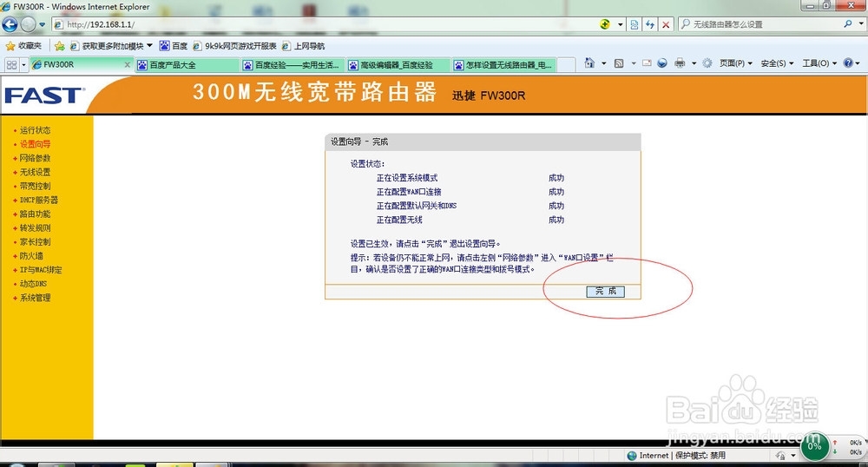Click the 保护模式: 禁用 status bar text
The image size is (868, 467).
[700, 456]
